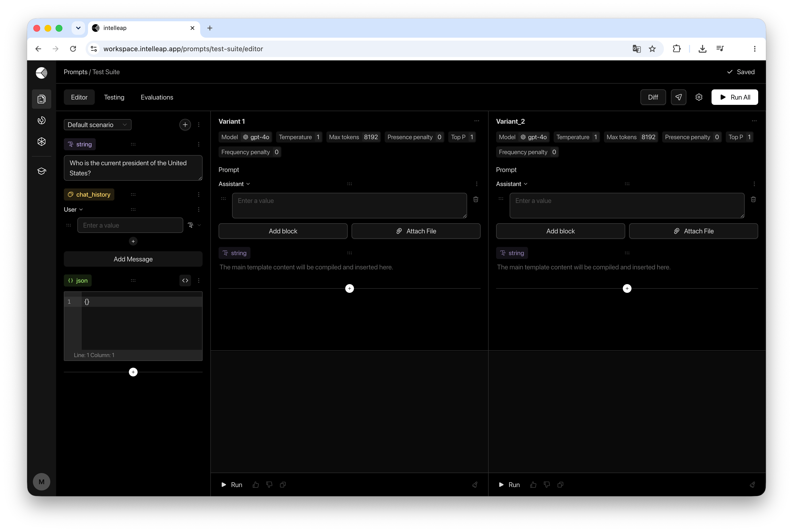
Task: Open Variant 1 more options menu
Action: click(x=477, y=121)
